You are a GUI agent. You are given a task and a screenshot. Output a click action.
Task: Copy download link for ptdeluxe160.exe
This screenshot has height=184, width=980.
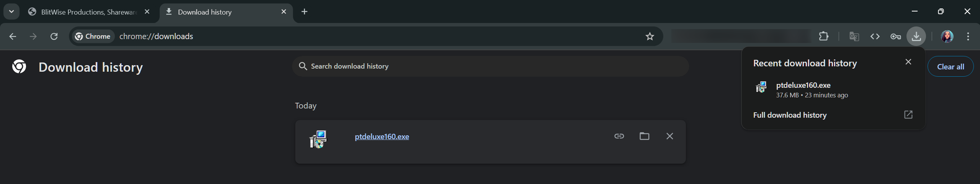(x=619, y=136)
